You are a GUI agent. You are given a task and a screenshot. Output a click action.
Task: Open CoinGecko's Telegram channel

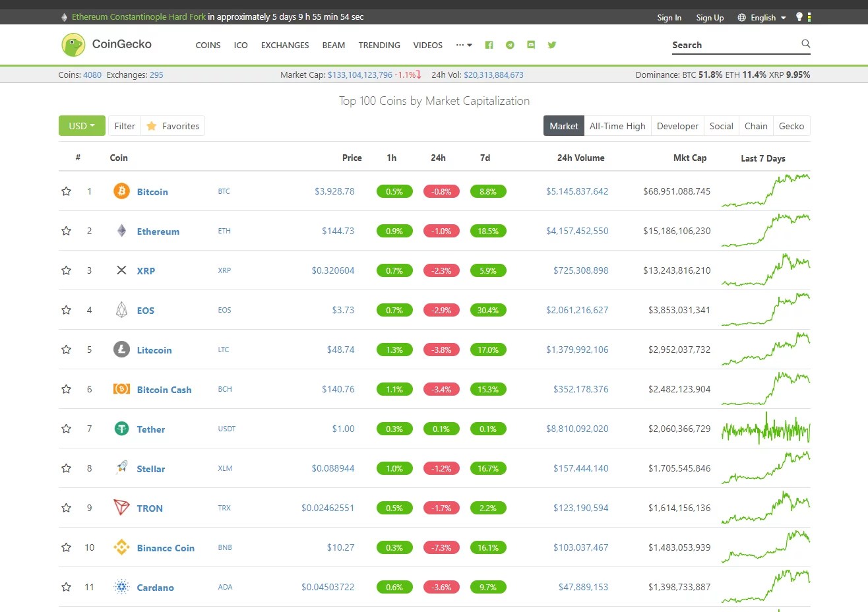point(510,45)
